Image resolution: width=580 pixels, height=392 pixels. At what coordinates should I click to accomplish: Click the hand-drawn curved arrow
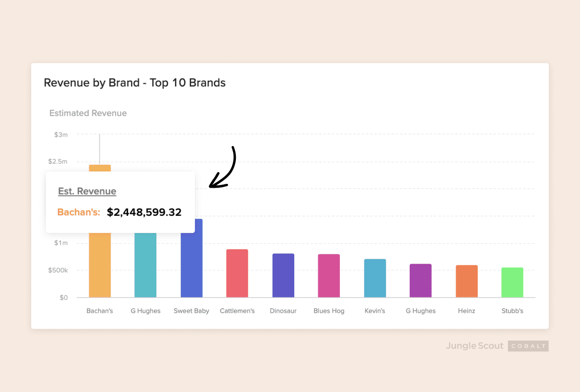(x=226, y=170)
